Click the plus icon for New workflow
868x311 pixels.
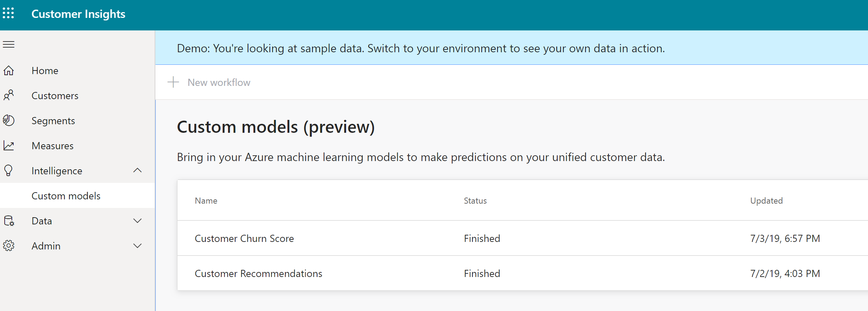tap(173, 82)
